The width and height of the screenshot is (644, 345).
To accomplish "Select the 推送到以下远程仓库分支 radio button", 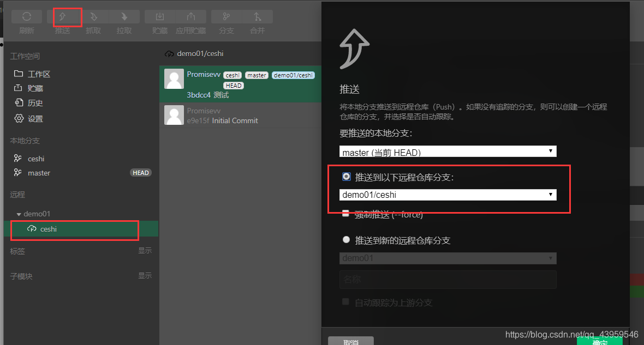I will (346, 175).
